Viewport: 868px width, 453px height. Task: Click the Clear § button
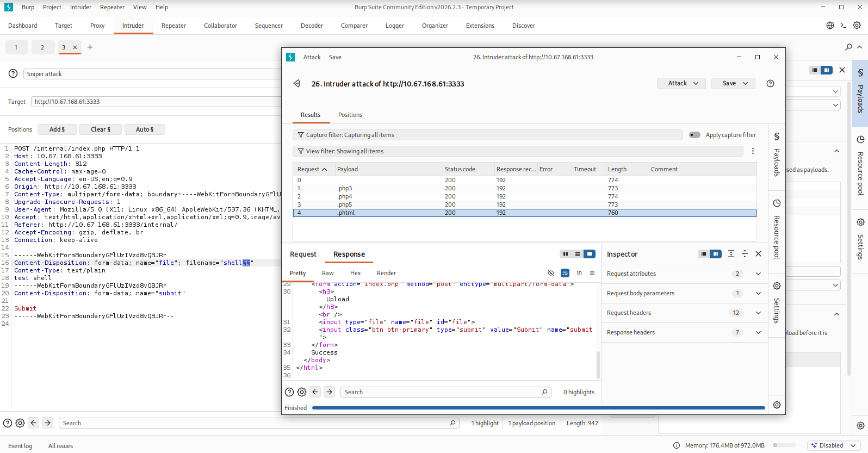101,129
